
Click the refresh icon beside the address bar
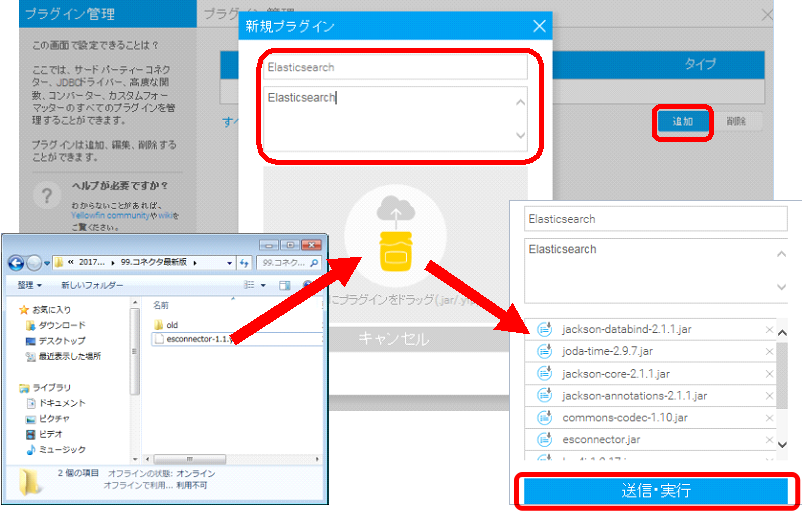pos(244,263)
